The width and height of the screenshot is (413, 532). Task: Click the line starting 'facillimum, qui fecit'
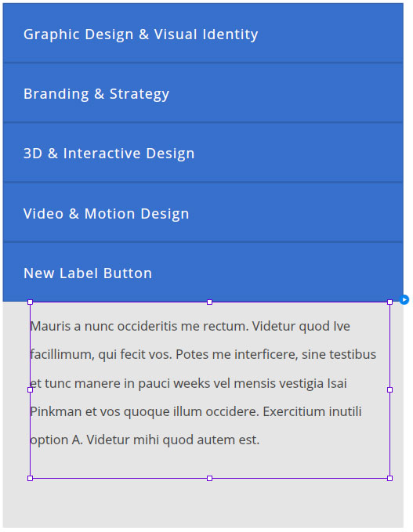tap(203, 355)
